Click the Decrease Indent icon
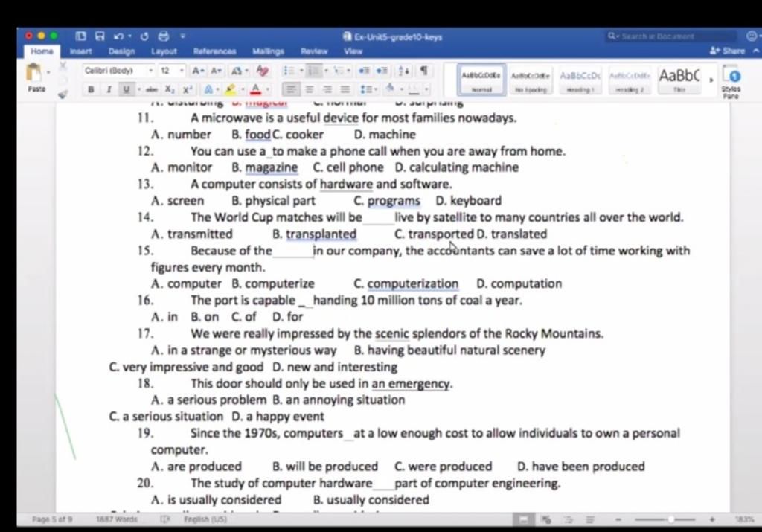The height and width of the screenshot is (532, 762). pyautogui.click(x=363, y=71)
